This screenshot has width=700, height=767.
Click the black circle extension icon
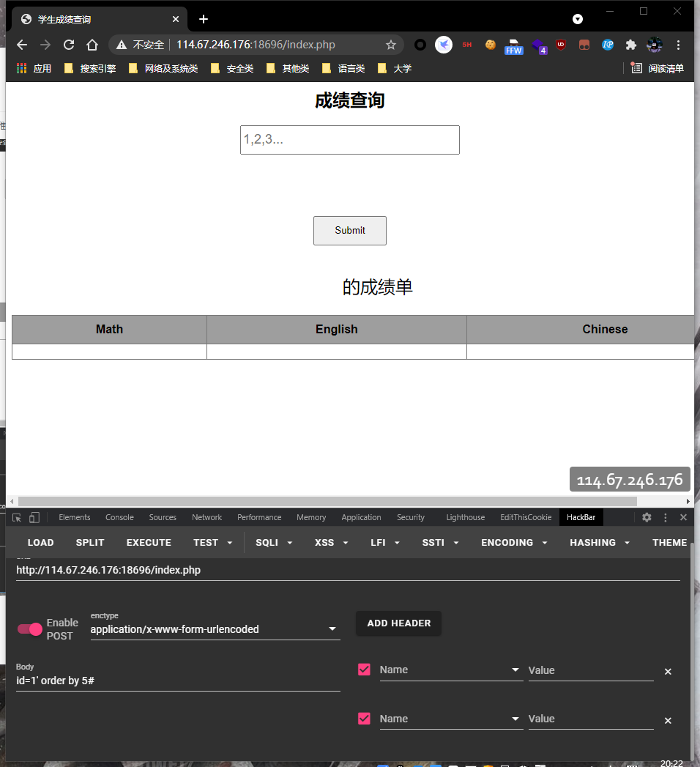pyautogui.click(x=420, y=45)
